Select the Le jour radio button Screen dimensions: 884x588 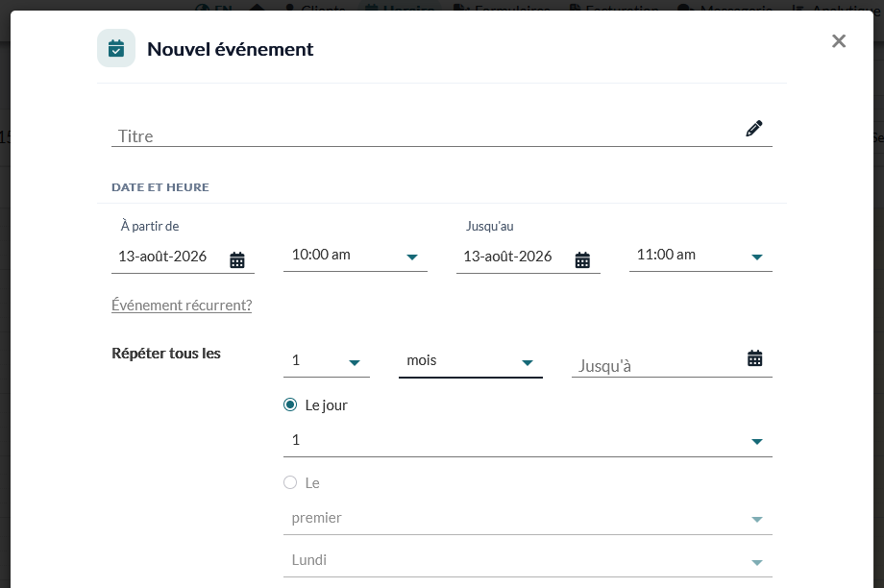click(290, 404)
